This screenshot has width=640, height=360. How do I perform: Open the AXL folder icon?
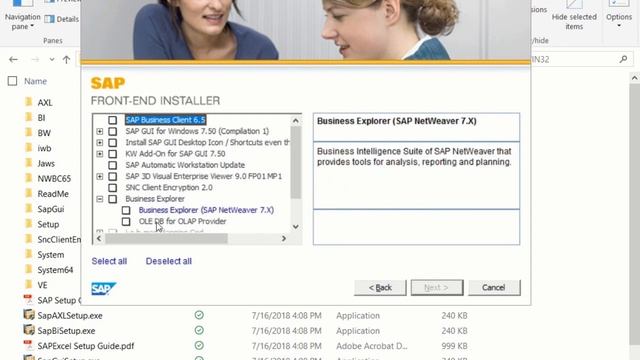point(29,102)
